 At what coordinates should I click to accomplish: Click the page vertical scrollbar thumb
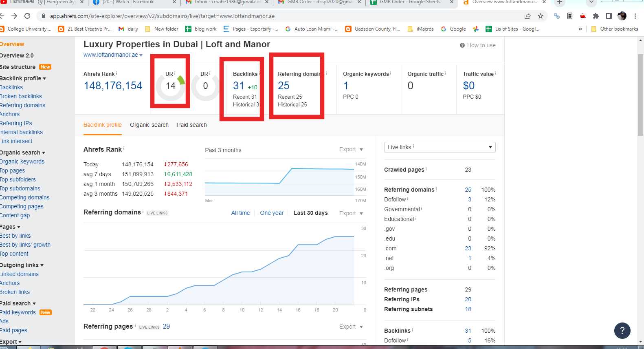click(640, 95)
